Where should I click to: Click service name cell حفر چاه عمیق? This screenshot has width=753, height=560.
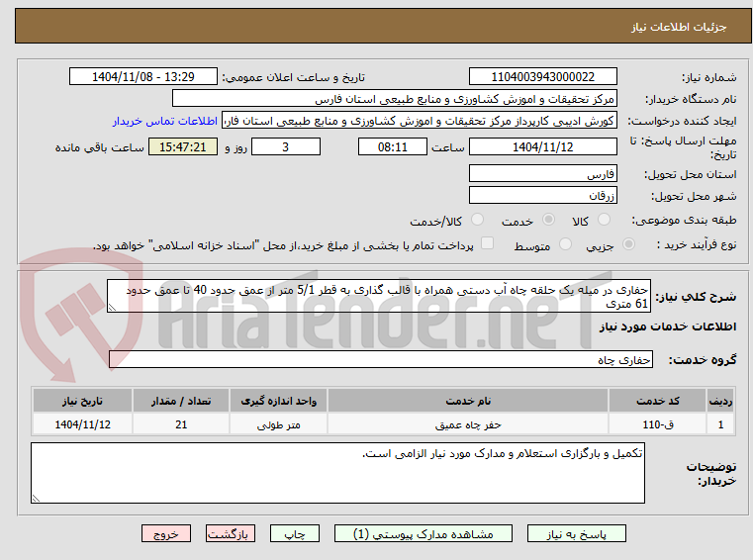click(x=468, y=424)
